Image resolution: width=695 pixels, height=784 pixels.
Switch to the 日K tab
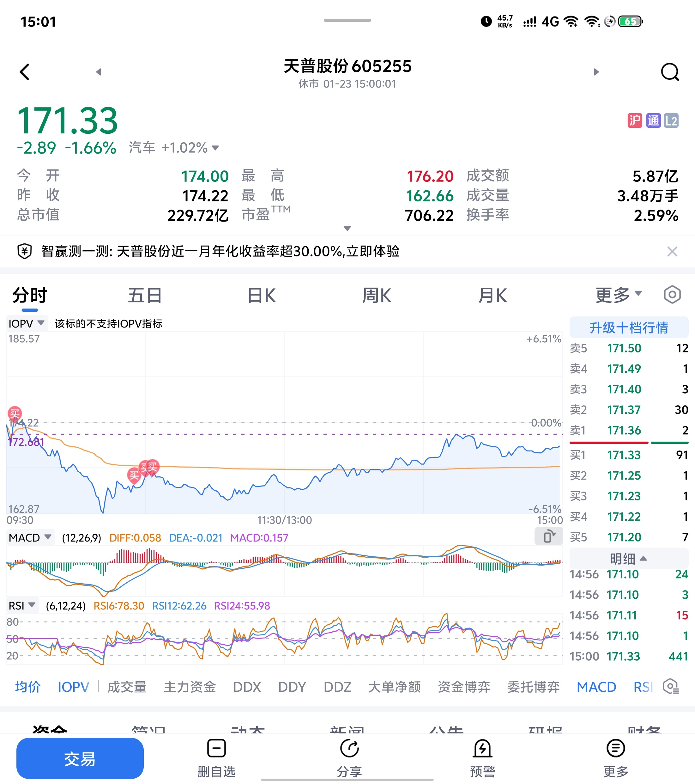262,296
